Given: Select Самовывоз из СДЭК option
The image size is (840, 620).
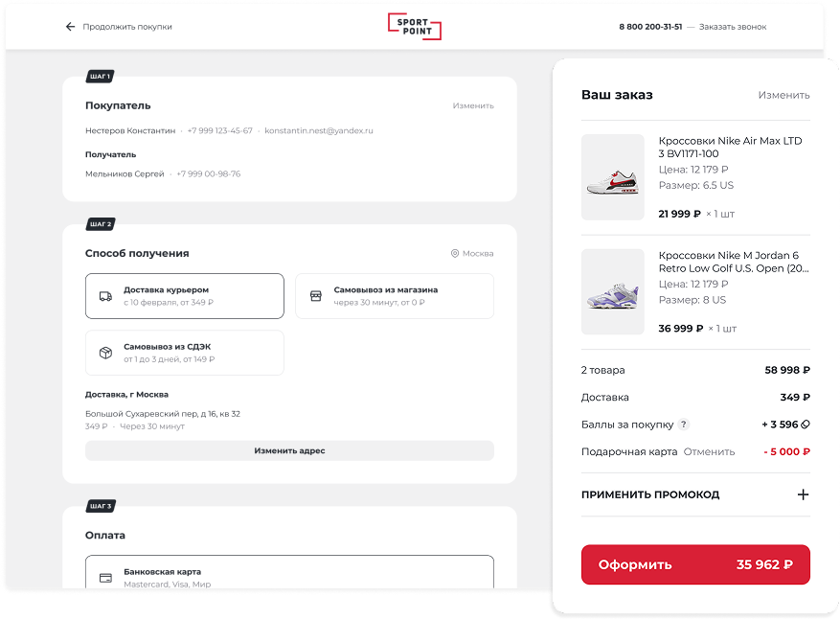Looking at the screenshot, I should [185, 353].
